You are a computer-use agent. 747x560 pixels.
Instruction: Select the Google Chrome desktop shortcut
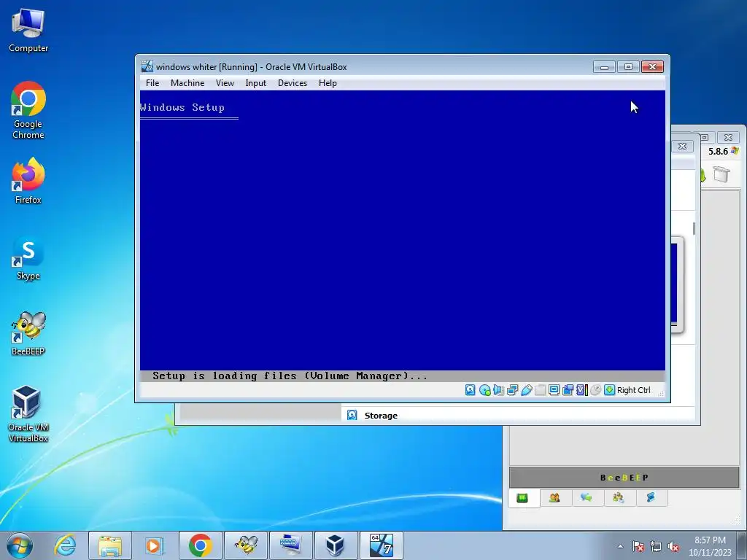28,111
